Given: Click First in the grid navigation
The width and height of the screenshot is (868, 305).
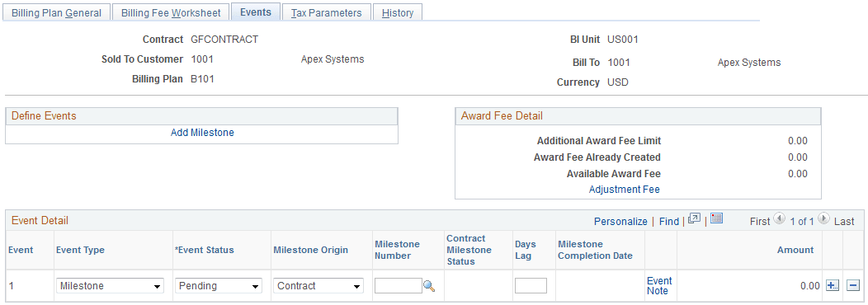Looking at the screenshot, I should tap(760, 222).
